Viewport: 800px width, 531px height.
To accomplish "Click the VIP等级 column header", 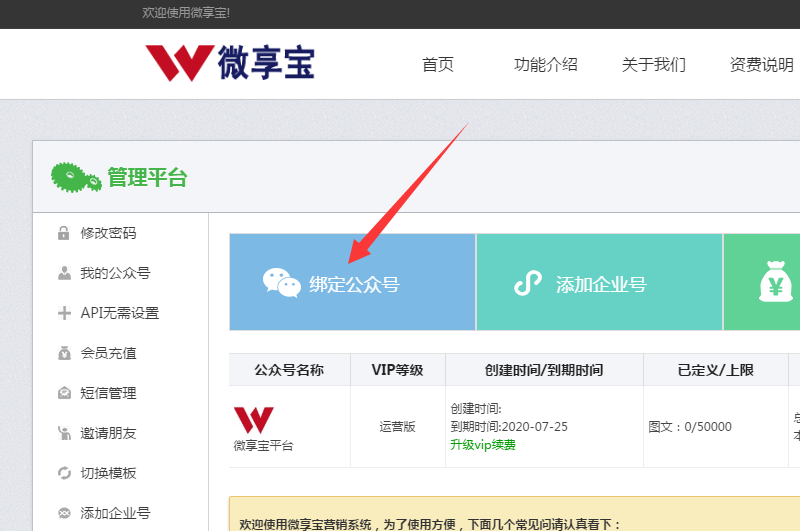I will (397, 370).
